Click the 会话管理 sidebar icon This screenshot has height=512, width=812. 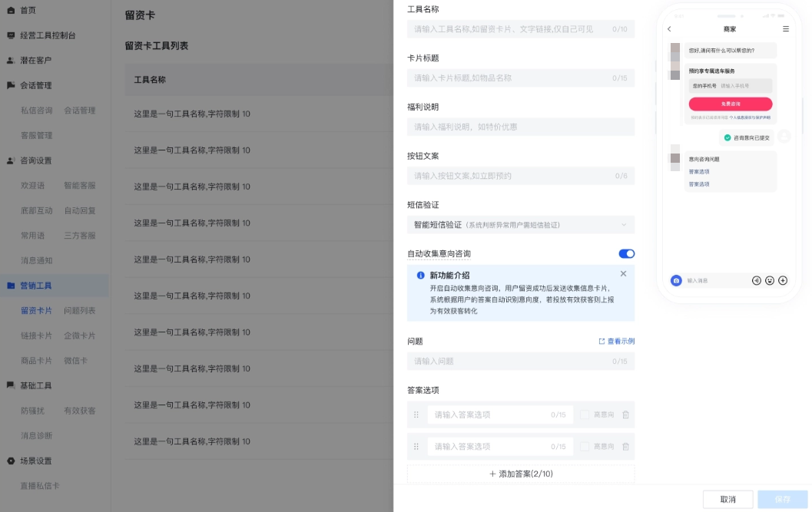[11, 85]
